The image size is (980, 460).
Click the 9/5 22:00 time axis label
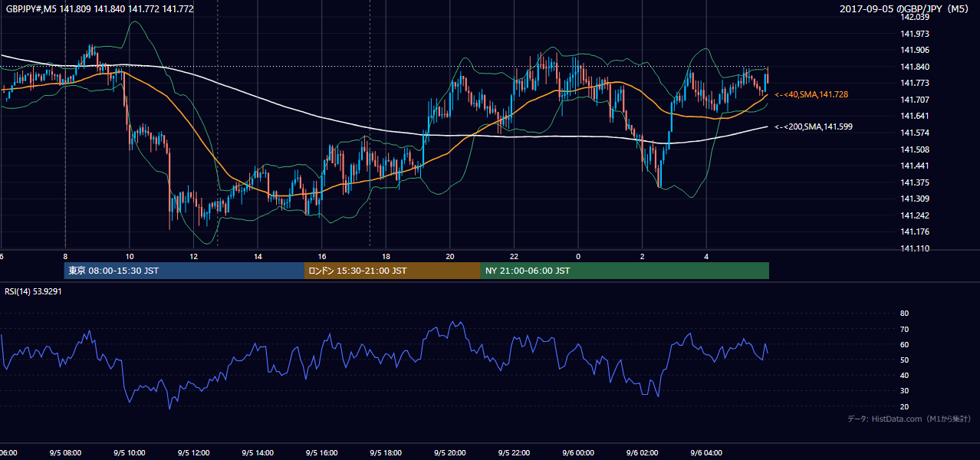pyautogui.click(x=514, y=453)
